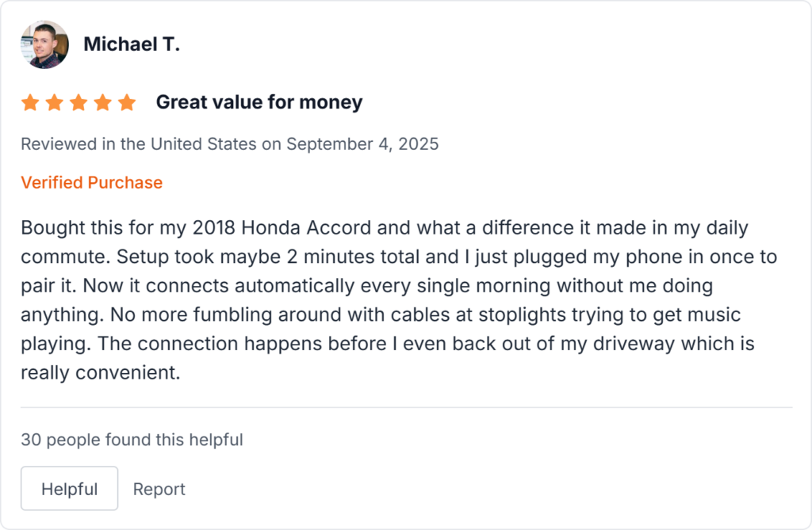Click the first orange star icon
This screenshot has height=530, width=812.
pos(29,101)
